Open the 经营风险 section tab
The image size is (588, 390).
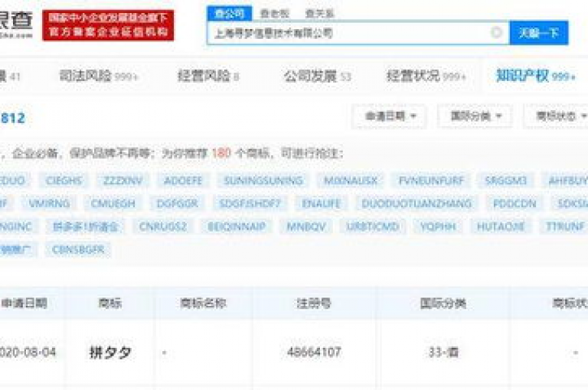pyautogui.click(x=208, y=76)
